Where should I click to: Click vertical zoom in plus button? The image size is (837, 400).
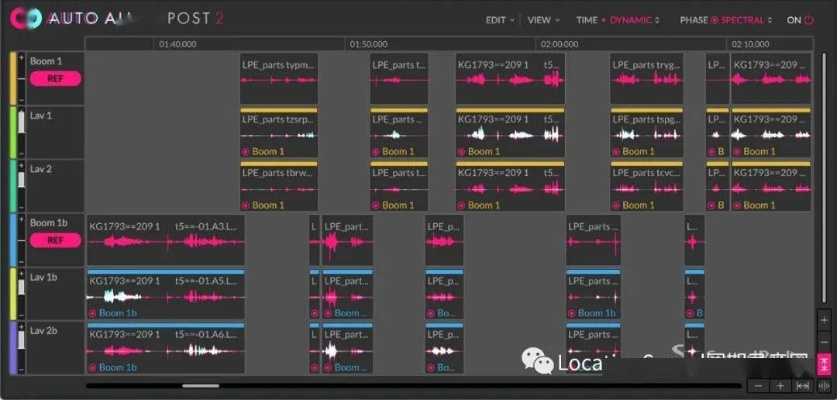tap(824, 321)
